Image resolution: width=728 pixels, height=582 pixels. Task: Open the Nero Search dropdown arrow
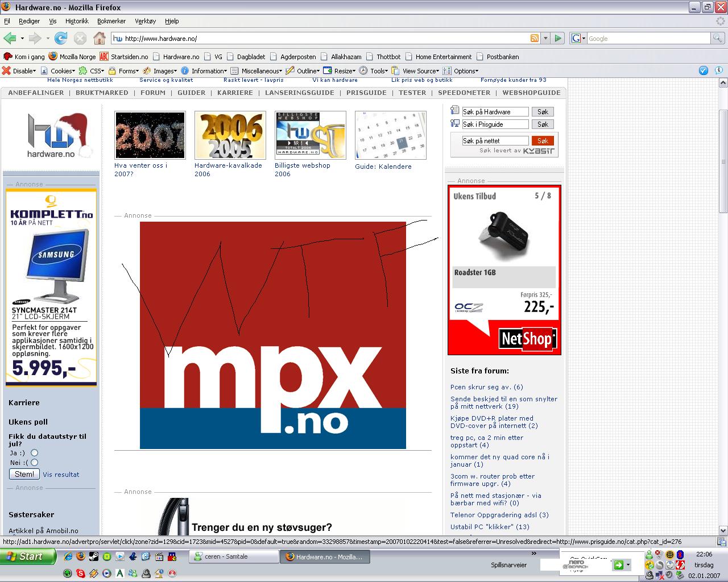point(628,565)
